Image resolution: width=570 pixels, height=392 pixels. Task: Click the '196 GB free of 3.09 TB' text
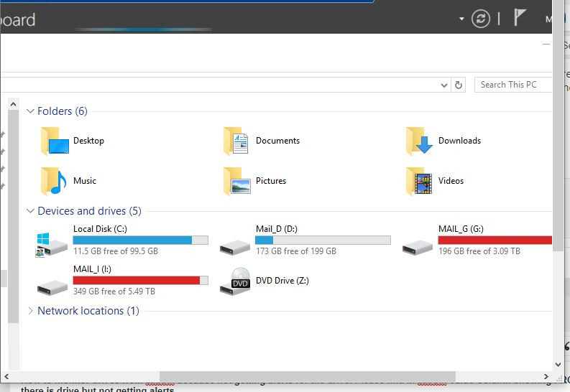479,251
